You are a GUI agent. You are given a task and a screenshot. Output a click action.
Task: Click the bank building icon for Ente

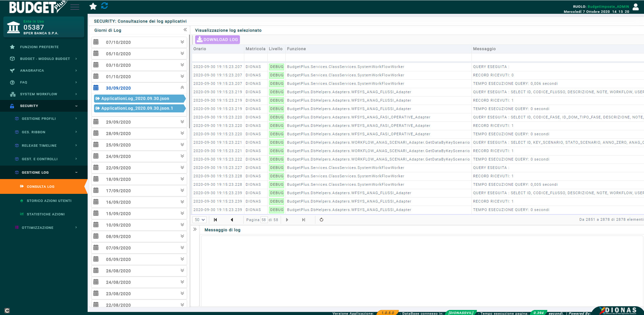(13, 27)
